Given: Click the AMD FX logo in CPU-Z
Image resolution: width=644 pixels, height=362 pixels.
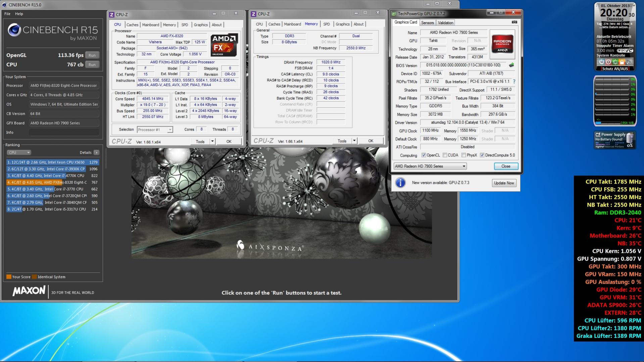Looking at the screenshot, I should (224, 45).
